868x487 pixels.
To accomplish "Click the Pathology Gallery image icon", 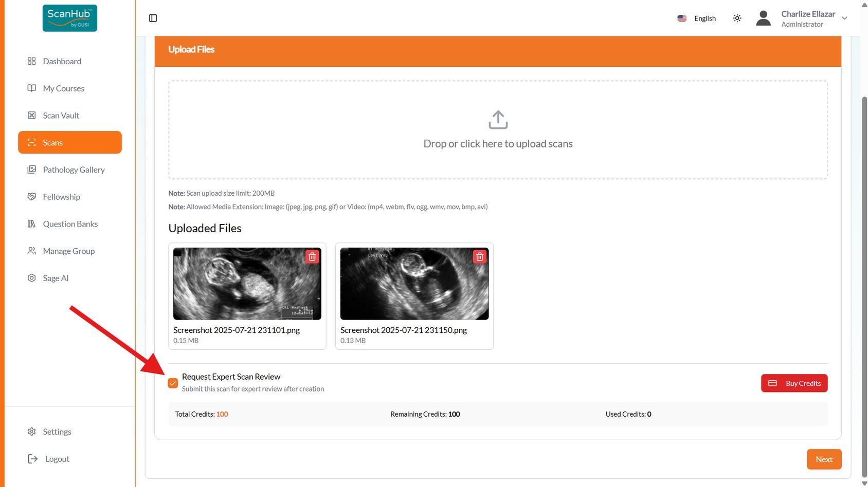I will pyautogui.click(x=32, y=170).
